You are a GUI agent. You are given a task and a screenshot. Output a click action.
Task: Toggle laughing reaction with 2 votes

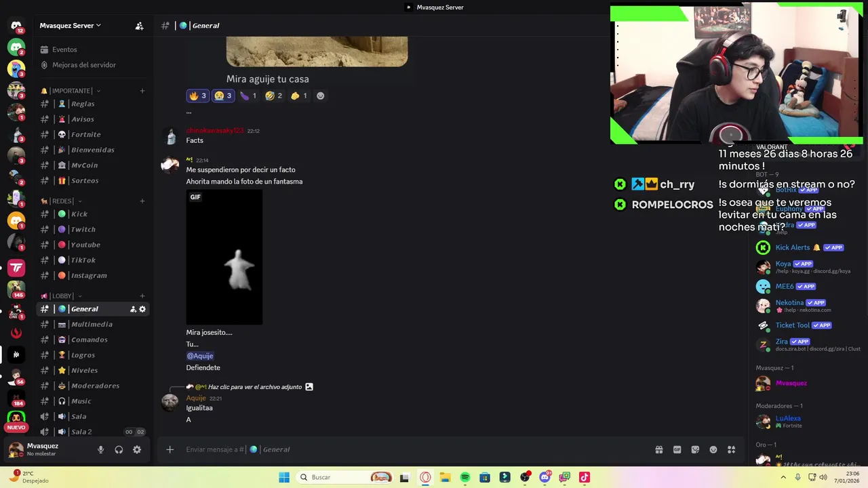pyautogui.click(x=273, y=96)
